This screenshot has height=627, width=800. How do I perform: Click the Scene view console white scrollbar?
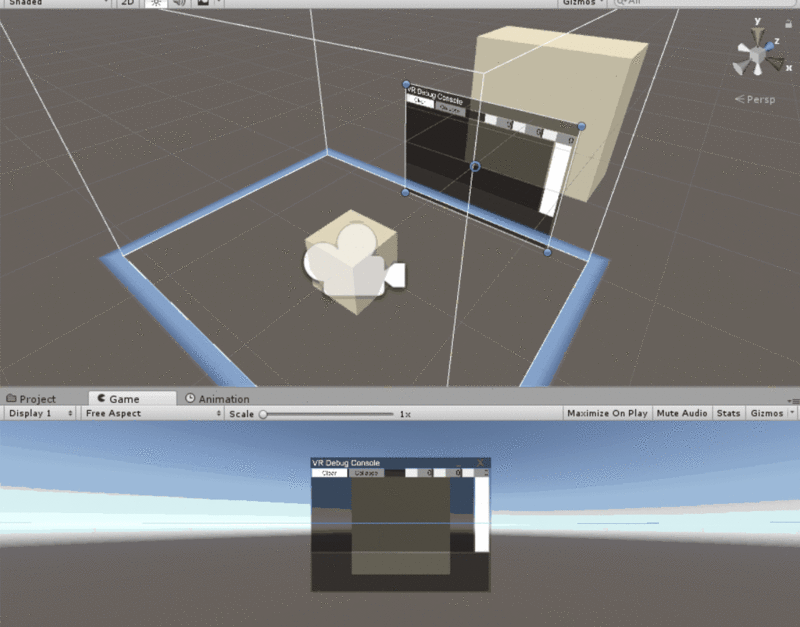554,179
